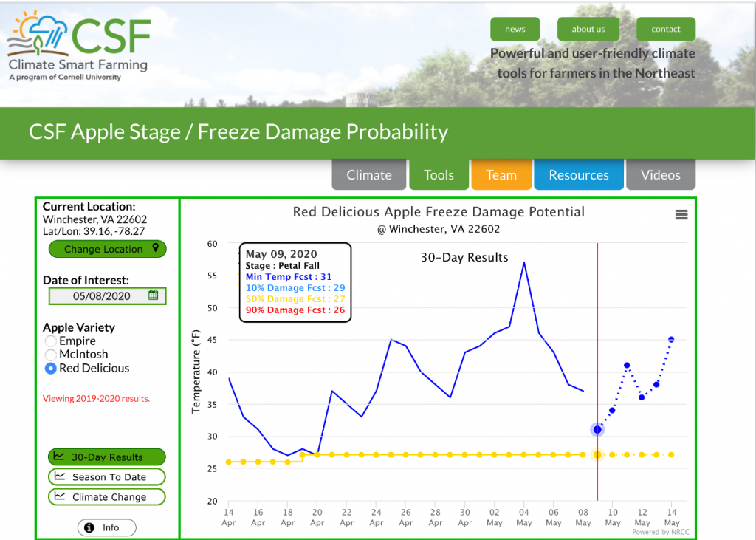Select the Empire apple variety
The width and height of the screenshot is (756, 540).
[51, 341]
